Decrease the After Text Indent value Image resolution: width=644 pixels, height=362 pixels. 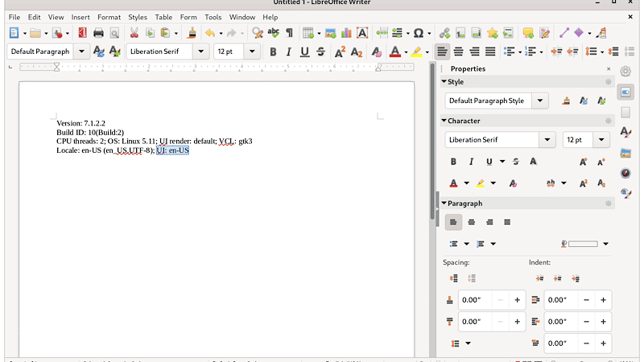pos(587,322)
